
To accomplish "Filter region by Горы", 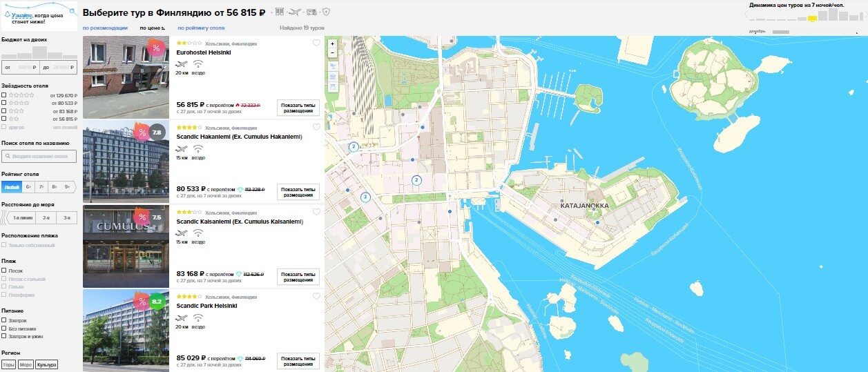I will (8, 364).
